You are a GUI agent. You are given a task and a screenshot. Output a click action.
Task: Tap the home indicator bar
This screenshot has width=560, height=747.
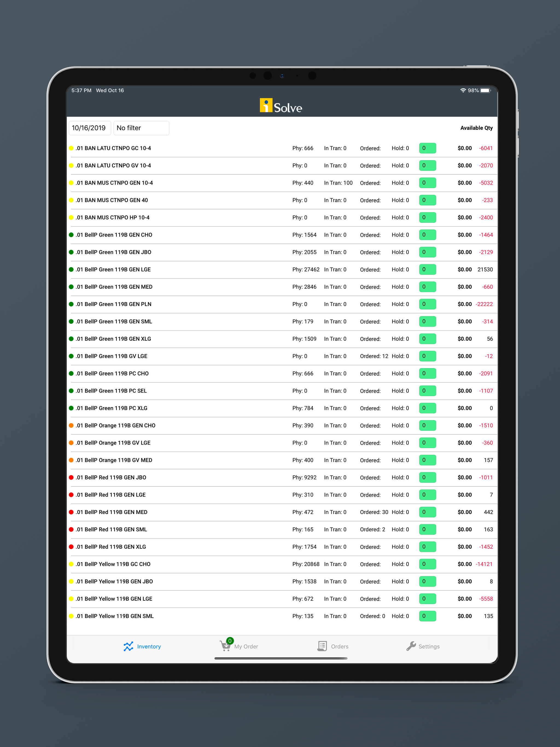[281, 658]
